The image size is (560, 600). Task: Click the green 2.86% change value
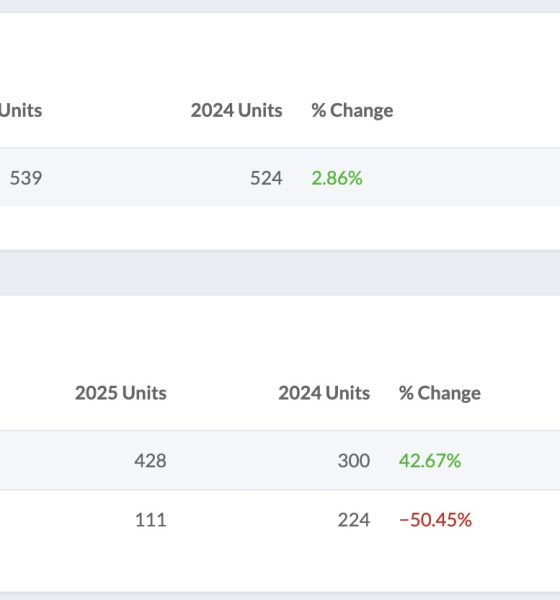pos(337,178)
